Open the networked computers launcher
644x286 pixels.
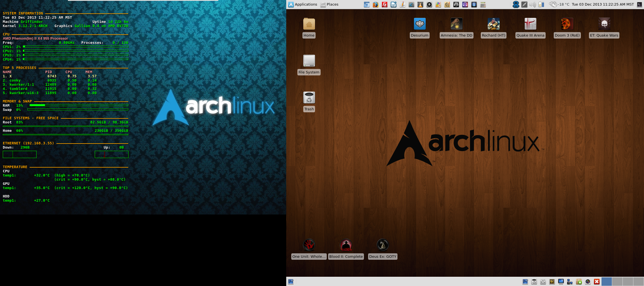(x=570, y=282)
